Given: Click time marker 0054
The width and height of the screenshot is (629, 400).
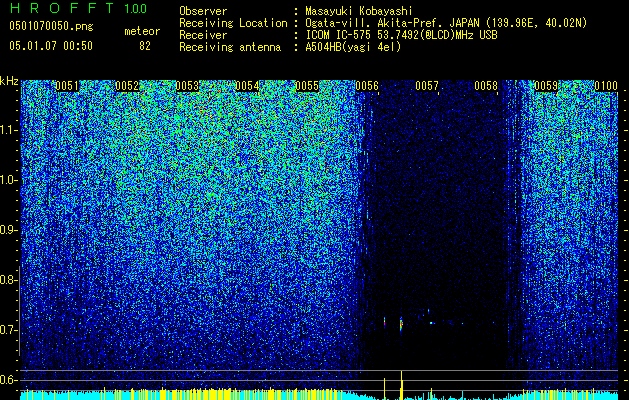Looking at the screenshot, I should (x=247, y=86).
